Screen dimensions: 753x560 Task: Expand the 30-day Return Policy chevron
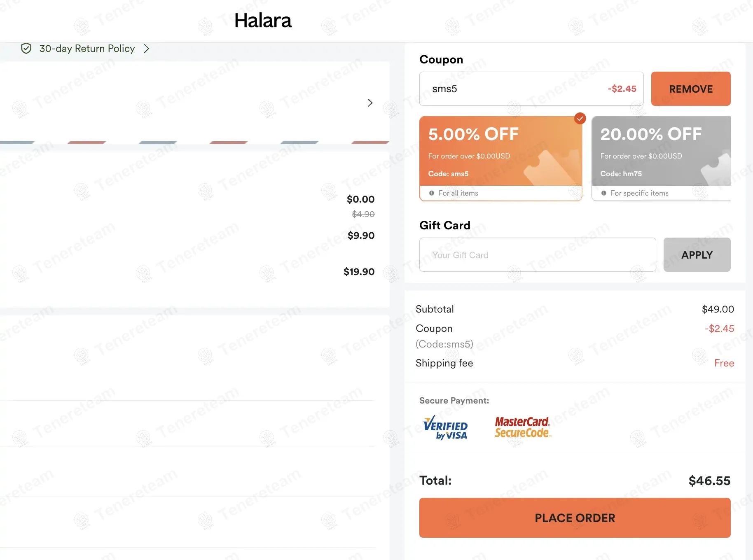coord(146,49)
